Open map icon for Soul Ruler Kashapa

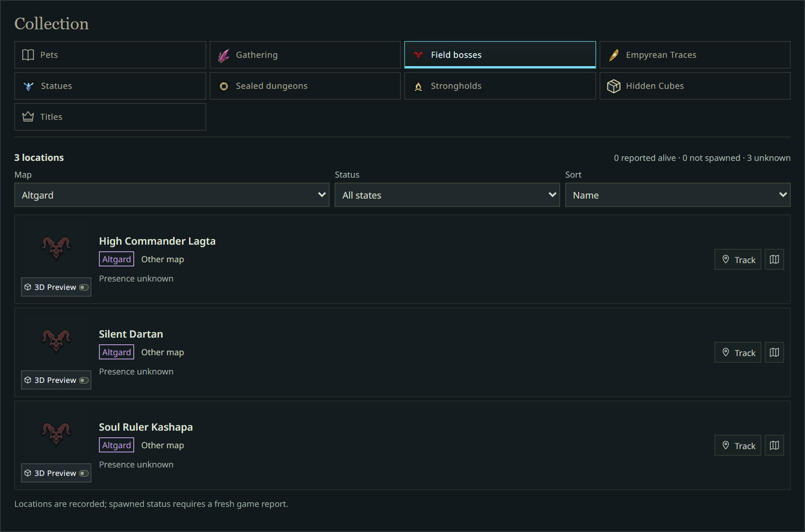pyautogui.click(x=774, y=445)
